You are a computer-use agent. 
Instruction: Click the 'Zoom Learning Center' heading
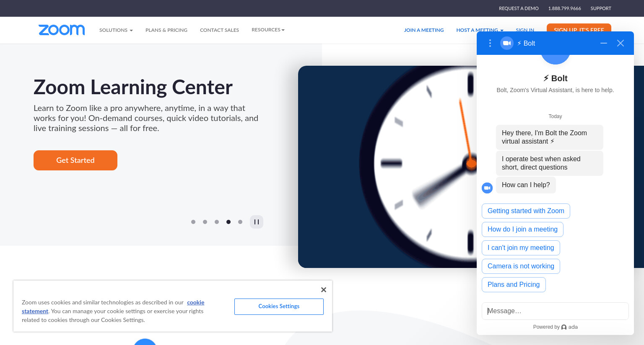[133, 87]
